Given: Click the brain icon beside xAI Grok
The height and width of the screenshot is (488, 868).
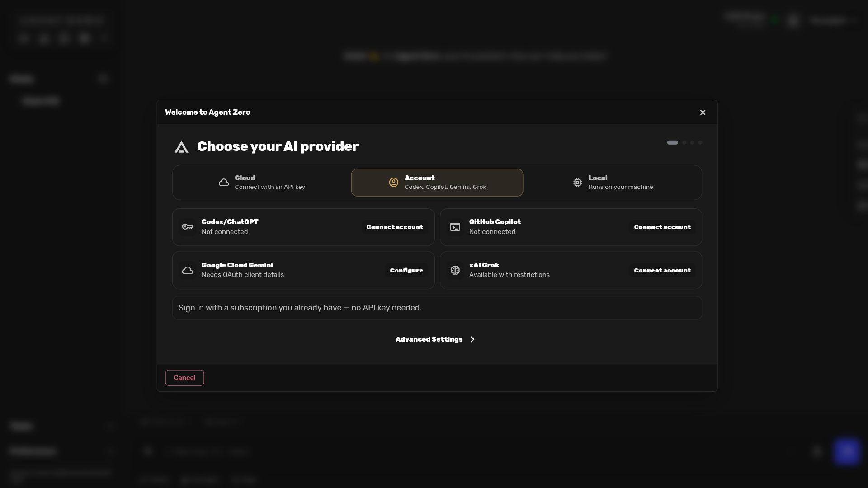Looking at the screenshot, I should (455, 270).
